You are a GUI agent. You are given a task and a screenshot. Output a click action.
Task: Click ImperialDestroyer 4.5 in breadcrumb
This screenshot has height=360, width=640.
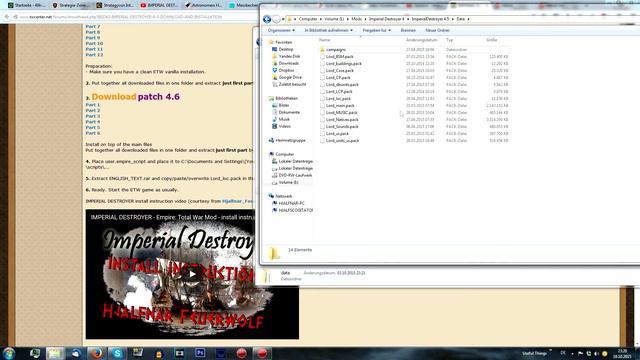coord(430,19)
